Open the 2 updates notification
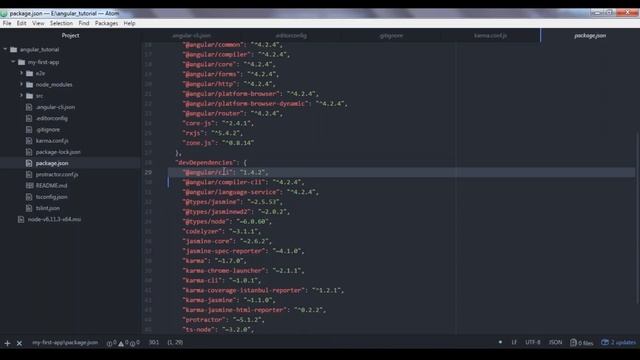The image size is (640, 360). [x=618, y=342]
